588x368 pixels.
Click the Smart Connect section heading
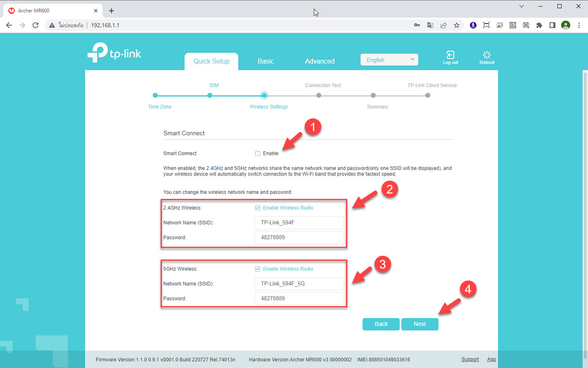184,133
